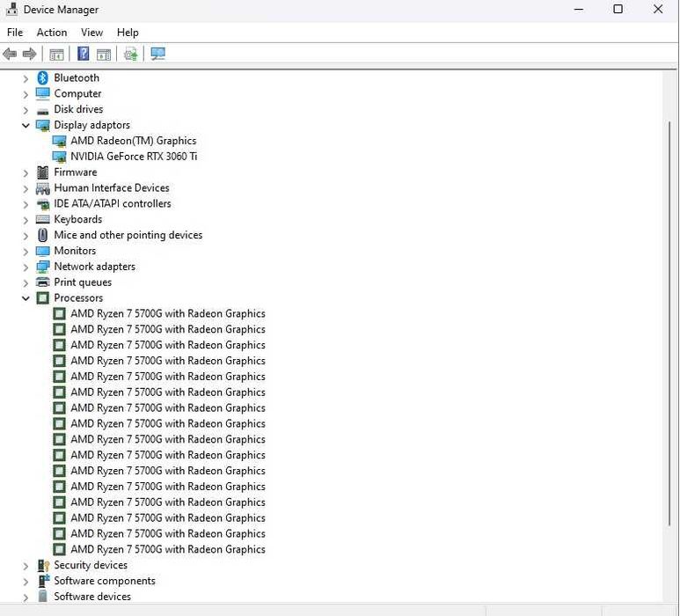This screenshot has width=680, height=616.
Task: Expand the Software devices chevron
Action: [26, 597]
